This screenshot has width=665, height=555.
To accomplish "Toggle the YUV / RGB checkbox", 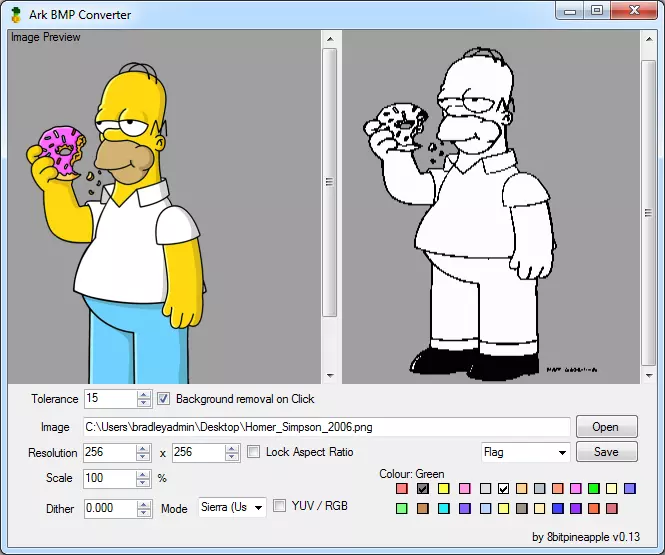I will pos(279,506).
